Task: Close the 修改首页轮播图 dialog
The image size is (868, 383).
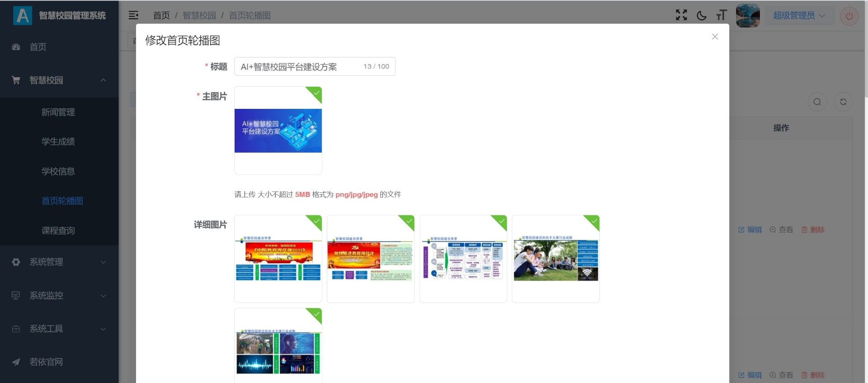Action: click(x=715, y=37)
